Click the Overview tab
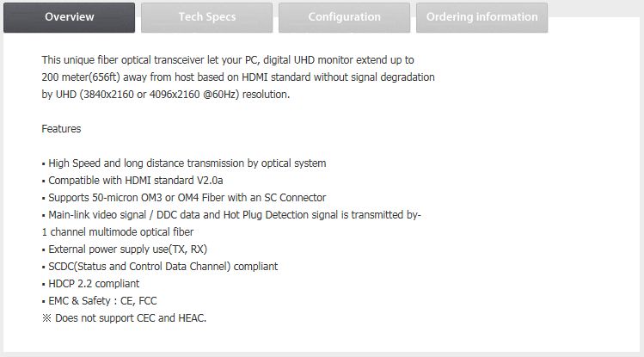644x357 pixels. pos(69,18)
